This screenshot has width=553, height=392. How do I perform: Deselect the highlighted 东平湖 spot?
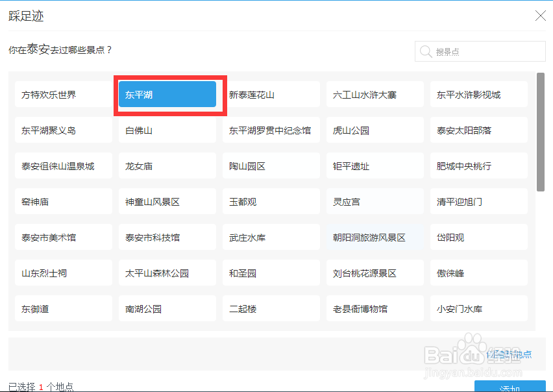click(167, 94)
